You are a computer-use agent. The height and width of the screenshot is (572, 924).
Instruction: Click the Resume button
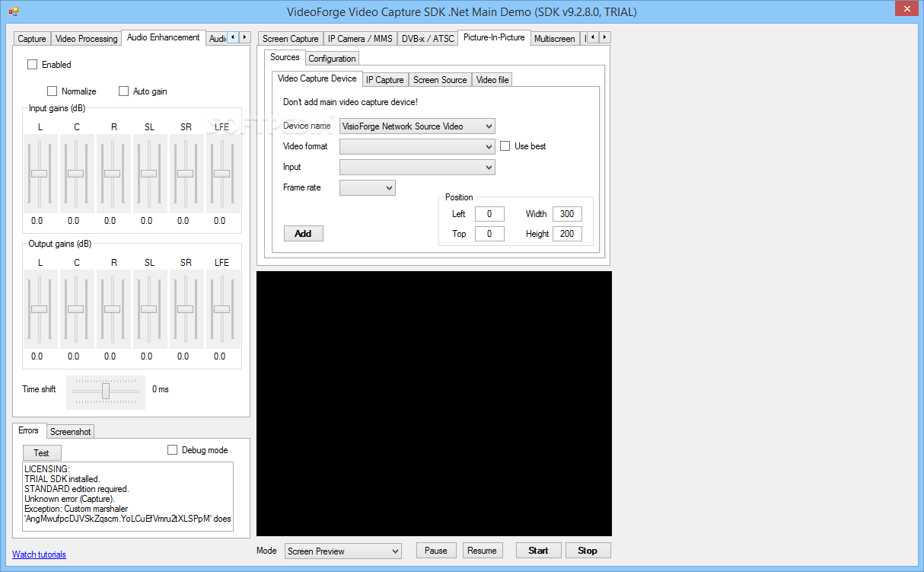(x=482, y=551)
